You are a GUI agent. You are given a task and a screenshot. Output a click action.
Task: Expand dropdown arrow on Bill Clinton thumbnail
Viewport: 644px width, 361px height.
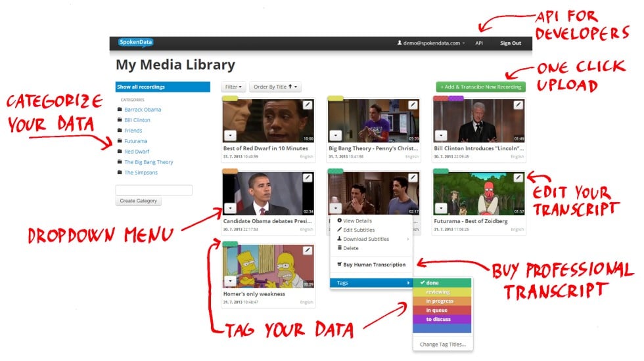441,135
